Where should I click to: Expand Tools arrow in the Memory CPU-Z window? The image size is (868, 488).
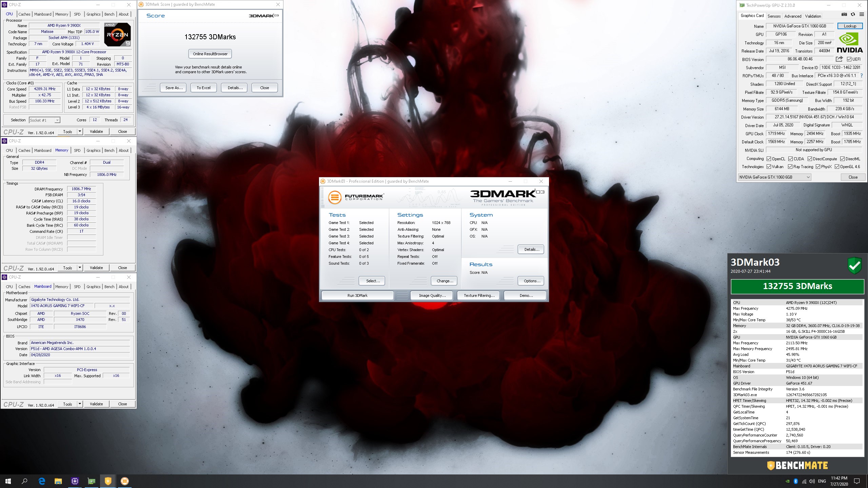(80, 268)
